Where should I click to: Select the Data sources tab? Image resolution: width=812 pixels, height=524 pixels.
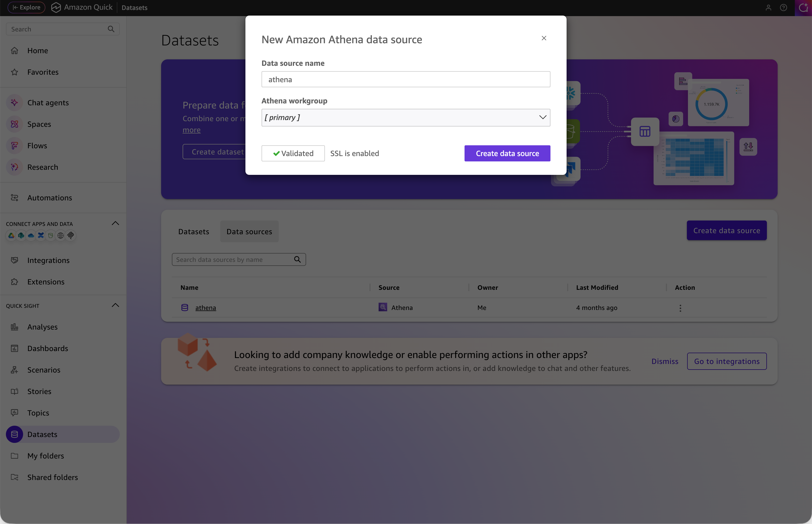point(249,232)
